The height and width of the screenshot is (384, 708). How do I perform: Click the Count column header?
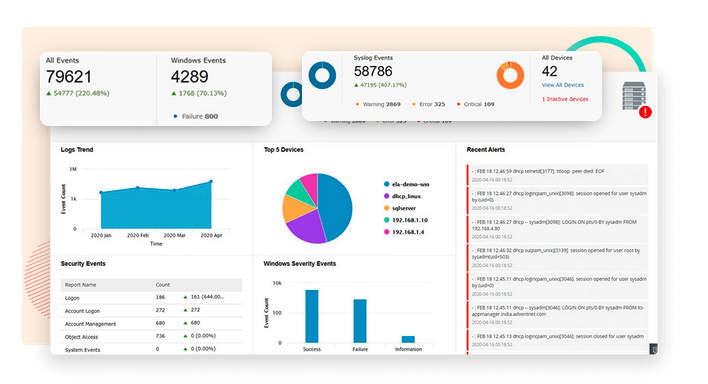(x=163, y=285)
